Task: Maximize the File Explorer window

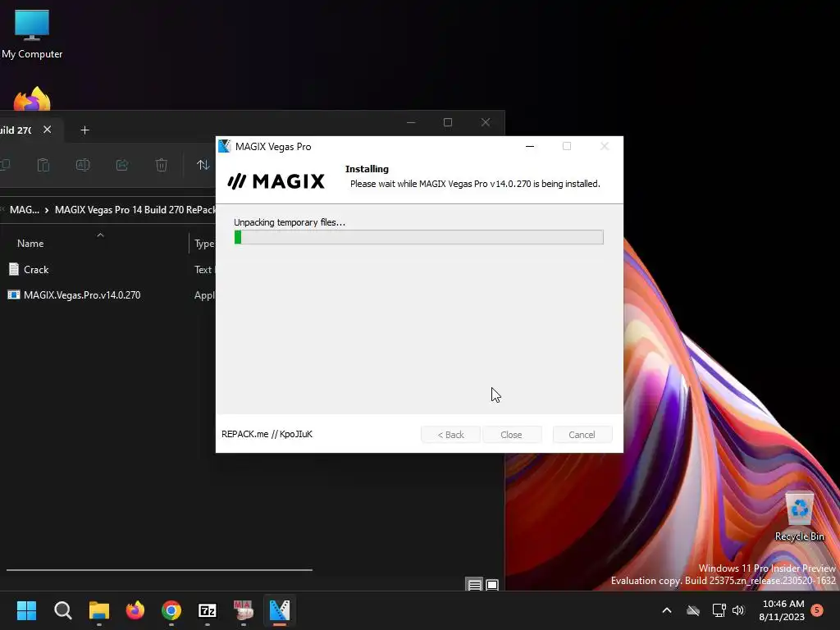Action: [x=448, y=123]
